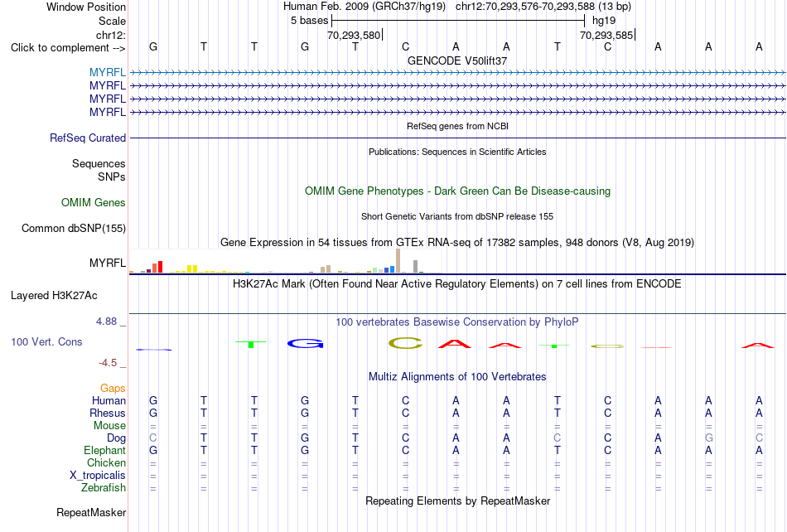Click the orange Gaps row label

click(113, 388)
